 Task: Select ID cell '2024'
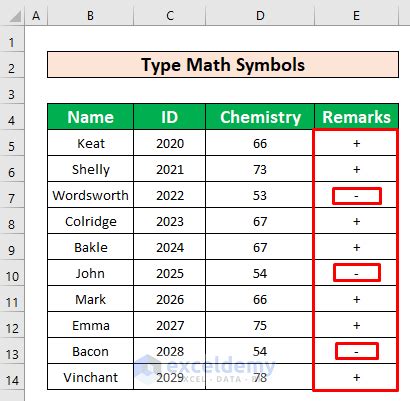pyautogui.click(x=170, y=247)
